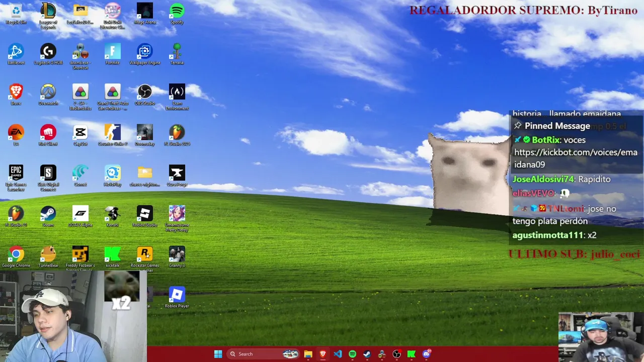
Task: Open Wallpaper Engine from the desktop
Action: pos(145,54)
